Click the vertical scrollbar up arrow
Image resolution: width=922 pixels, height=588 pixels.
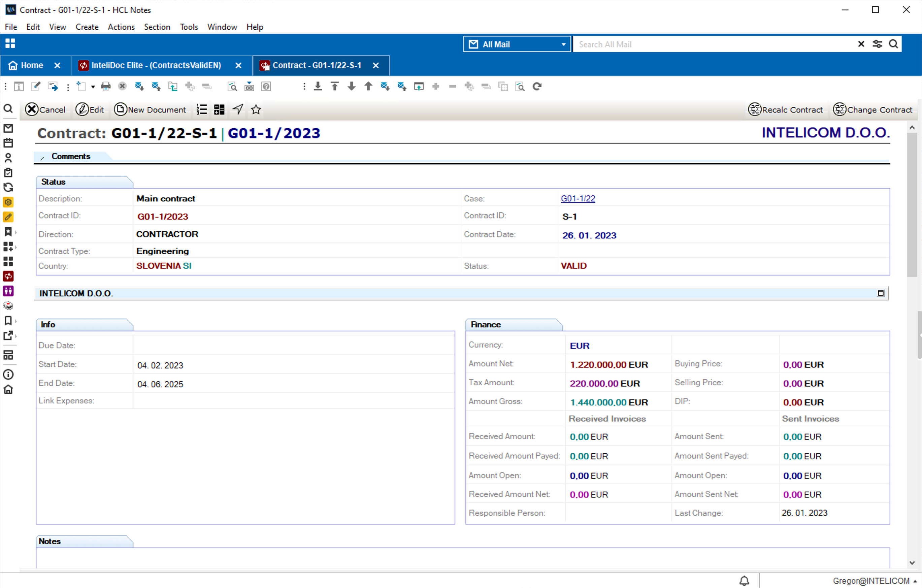pos(912,128)
